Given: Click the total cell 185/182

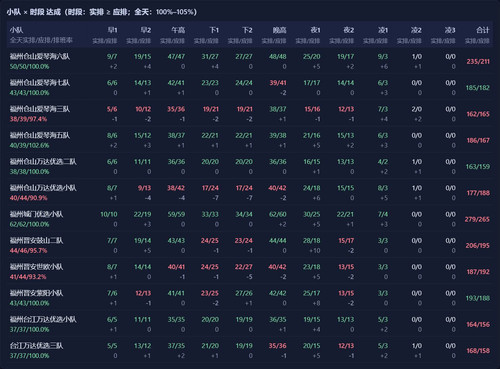Looking at the screenshot, I should [x=478, y=88].
